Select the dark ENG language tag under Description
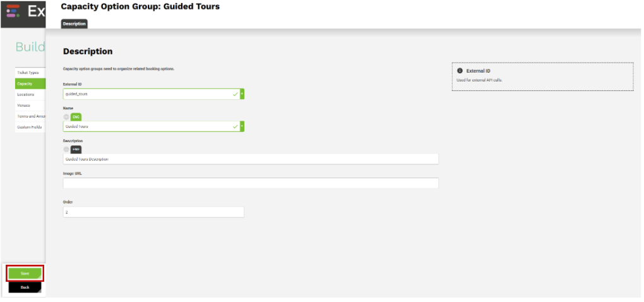 [x=76, y=150]
